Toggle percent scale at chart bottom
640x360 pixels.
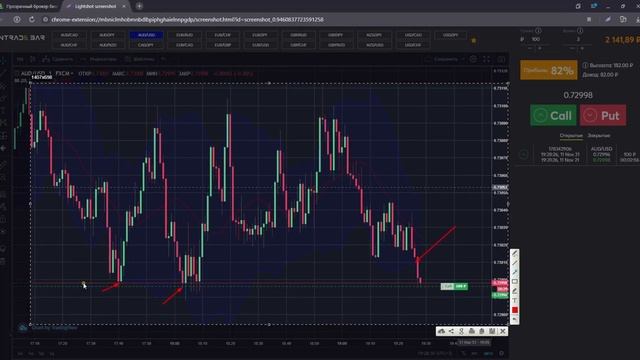tap(464, 353)
